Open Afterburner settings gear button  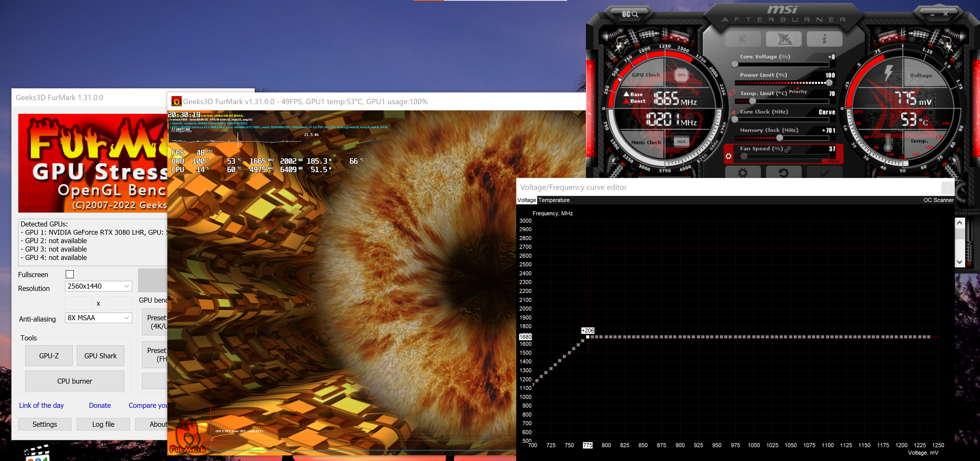(x=743, y=173)
